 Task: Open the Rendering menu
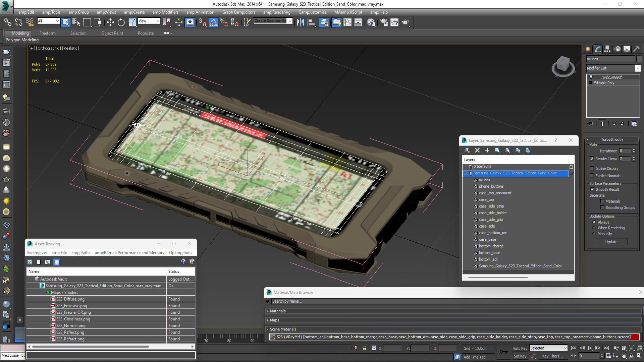pyautogui.click(x=277, y=12)
